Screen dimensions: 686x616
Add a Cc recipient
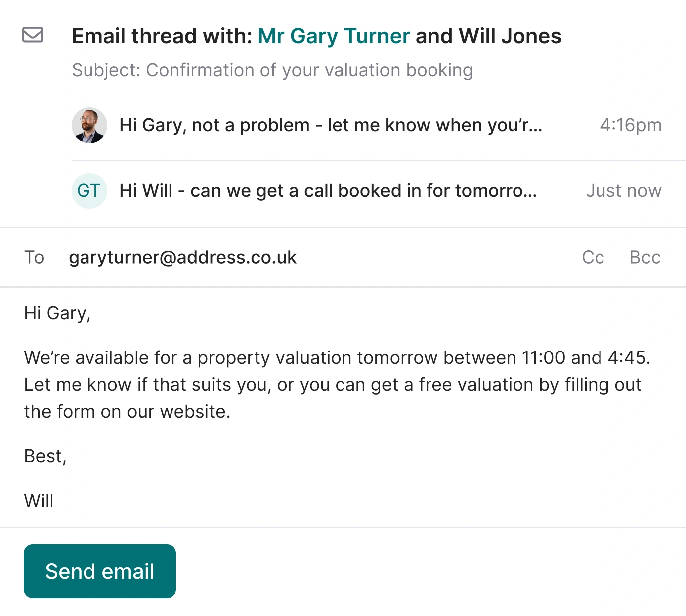[593, 258]
